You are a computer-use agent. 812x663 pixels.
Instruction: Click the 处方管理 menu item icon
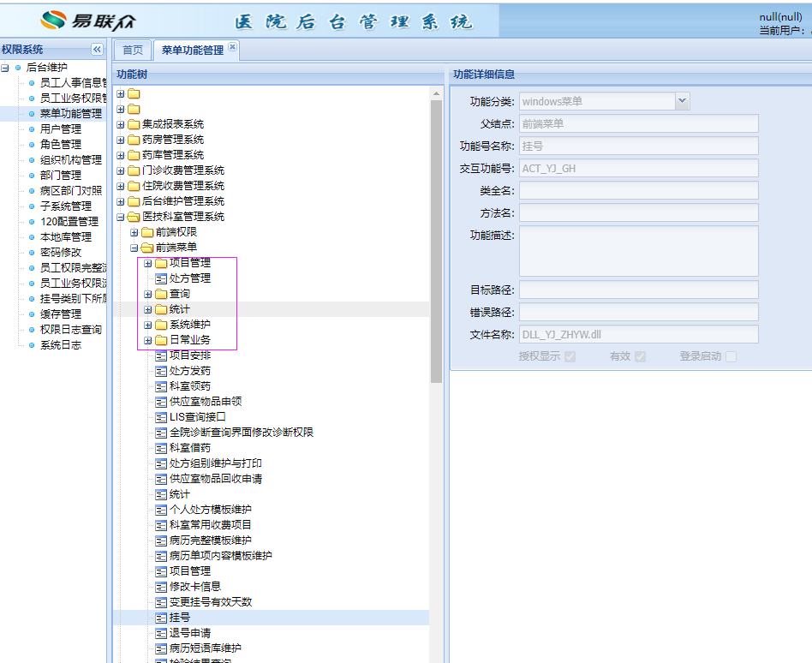pos(161,278)
